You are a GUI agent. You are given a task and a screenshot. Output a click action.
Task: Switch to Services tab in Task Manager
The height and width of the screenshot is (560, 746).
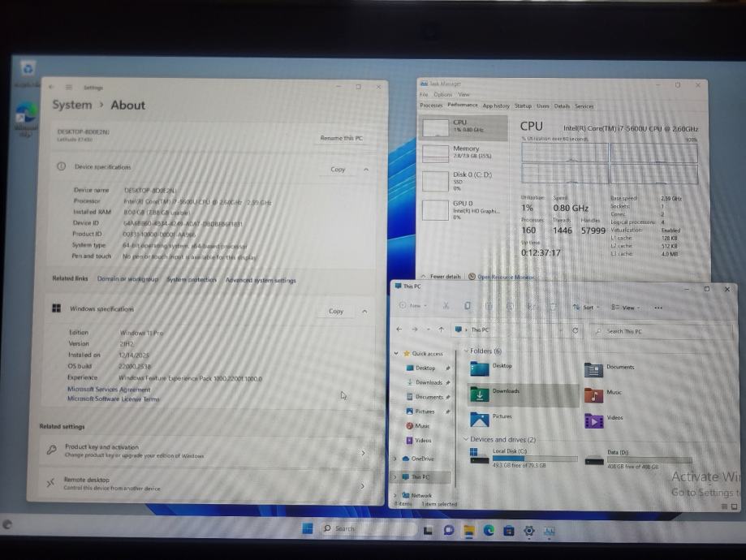584,106
